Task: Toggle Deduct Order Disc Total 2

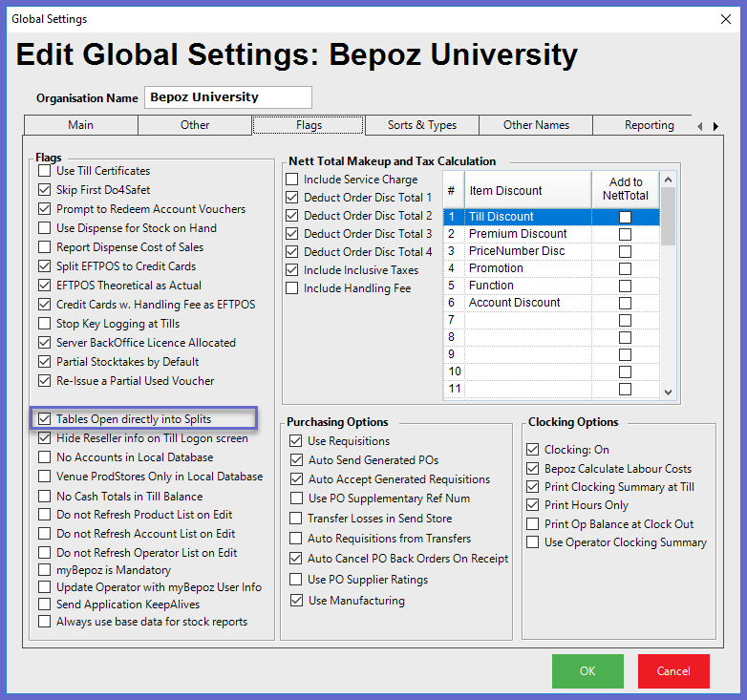Action: pos(291,215)
